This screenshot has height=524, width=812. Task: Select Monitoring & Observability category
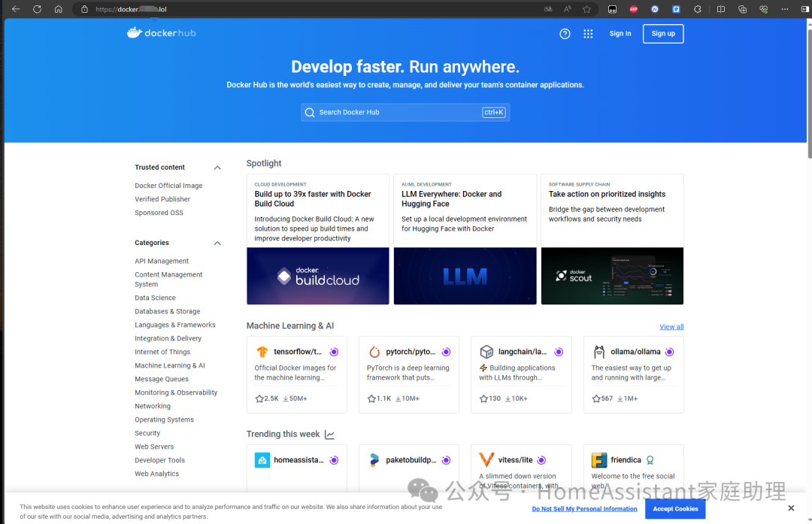pyautogui.click(x=176, y=392)
